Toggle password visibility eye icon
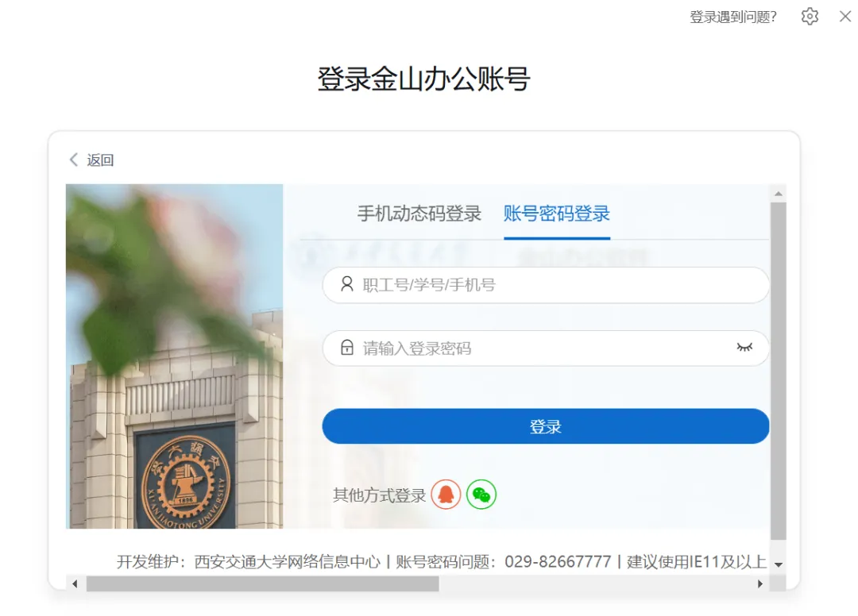Screen dimensions: 858x616 point(744,347)
